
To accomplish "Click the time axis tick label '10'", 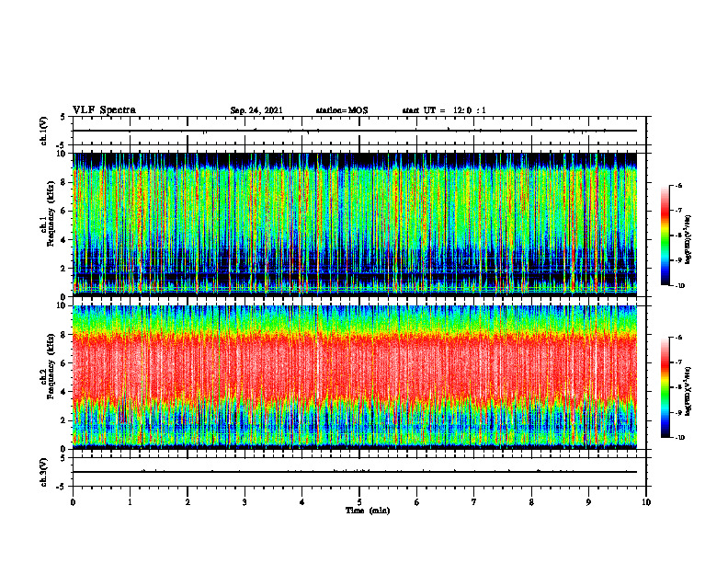I will coord(646,502).
